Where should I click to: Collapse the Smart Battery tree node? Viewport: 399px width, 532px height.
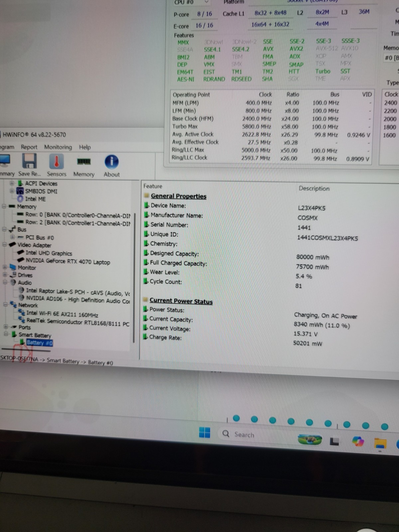tap(6, 334)
